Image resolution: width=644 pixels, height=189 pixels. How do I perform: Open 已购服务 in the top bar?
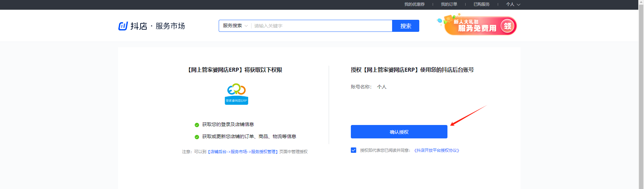point(481,4)
